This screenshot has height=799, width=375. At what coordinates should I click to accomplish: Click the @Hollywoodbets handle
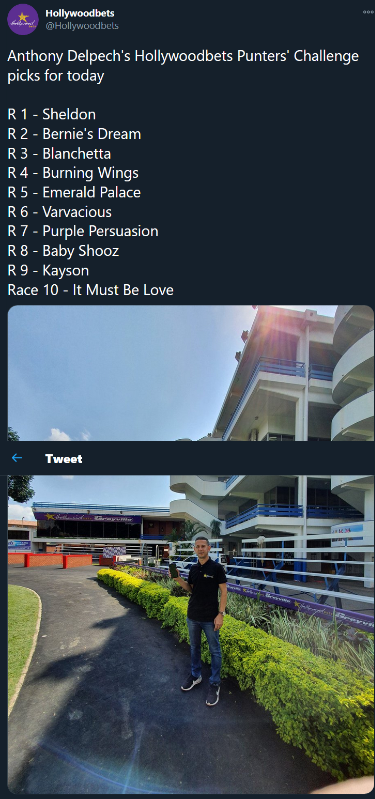(x=82, y=25)
